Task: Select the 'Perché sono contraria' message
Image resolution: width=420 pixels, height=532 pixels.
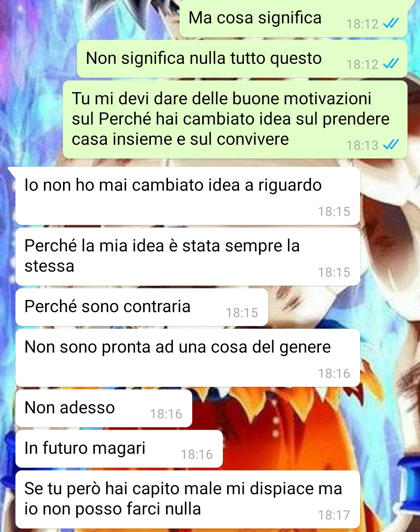Action: pos(142,307)
